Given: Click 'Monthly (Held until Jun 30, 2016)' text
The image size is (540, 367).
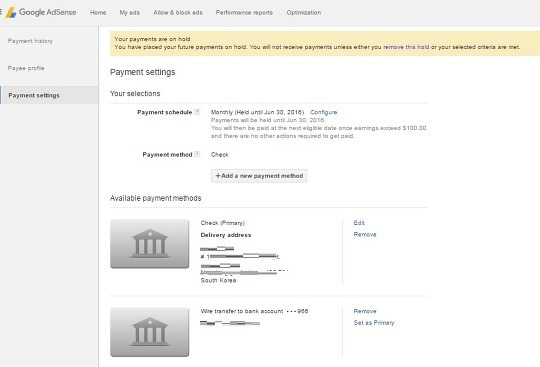Looking at the screenshot, I should (x=257, y=112).
